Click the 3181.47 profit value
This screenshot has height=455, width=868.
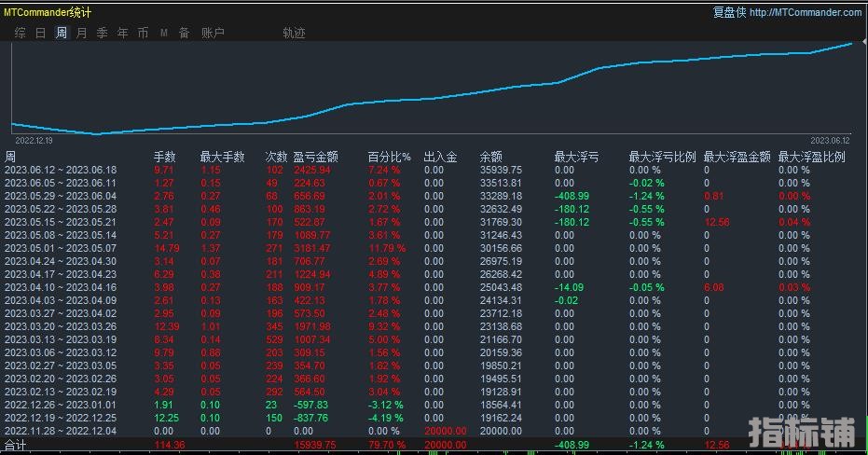pyautogui.click(x=312, y=248)
